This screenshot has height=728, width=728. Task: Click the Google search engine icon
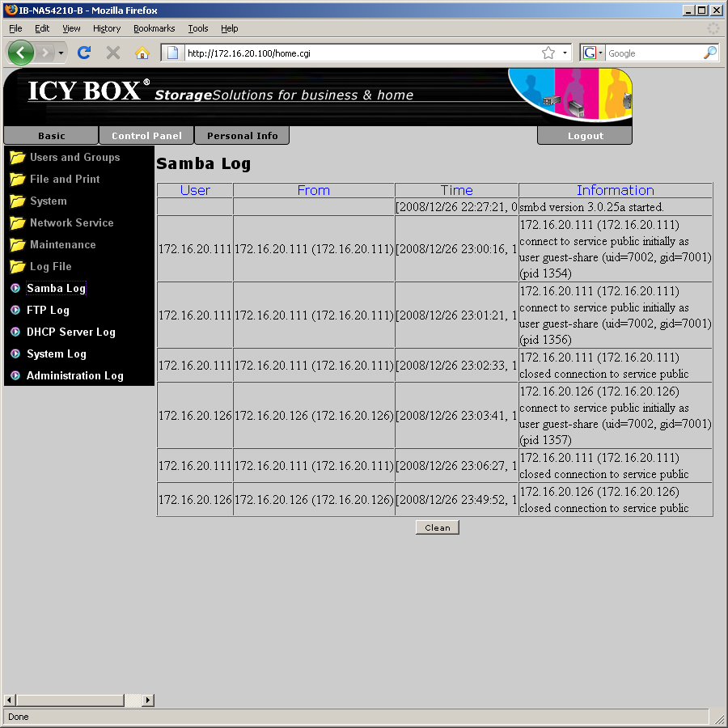point(589,53)
